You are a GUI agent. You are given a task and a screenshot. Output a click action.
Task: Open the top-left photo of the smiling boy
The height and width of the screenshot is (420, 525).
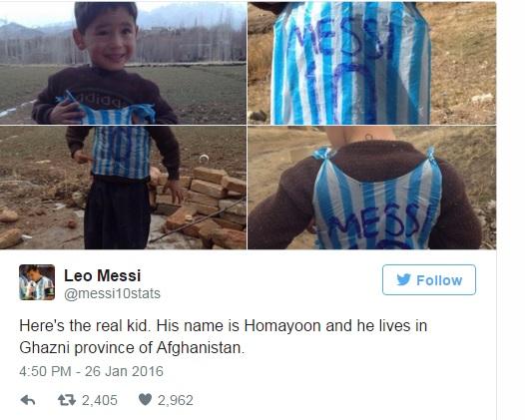click(x=123, y=63)
